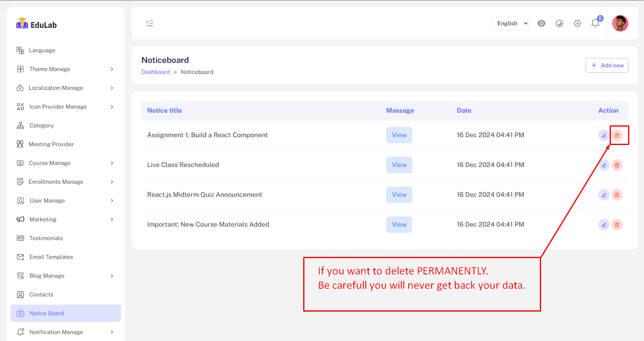Toggle dark mode theme icon
Screen dimensions: 644x341
pyautogui.click(x=559, y=23)
